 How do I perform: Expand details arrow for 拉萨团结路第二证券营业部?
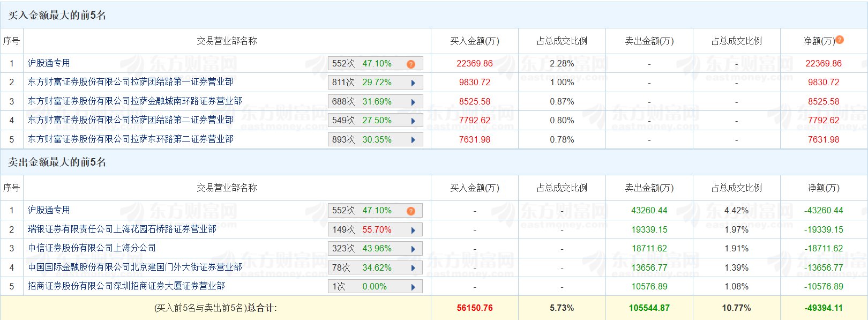[413, 121]
